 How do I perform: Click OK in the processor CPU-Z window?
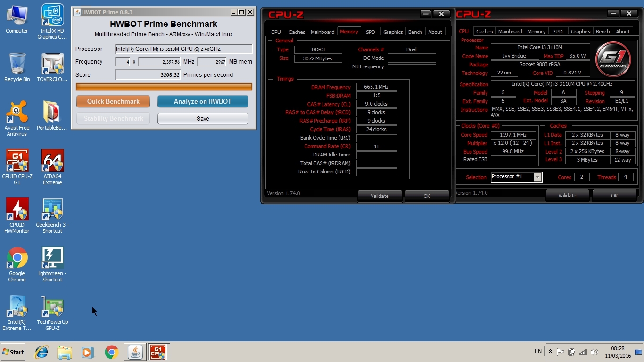tap(614, 196)
